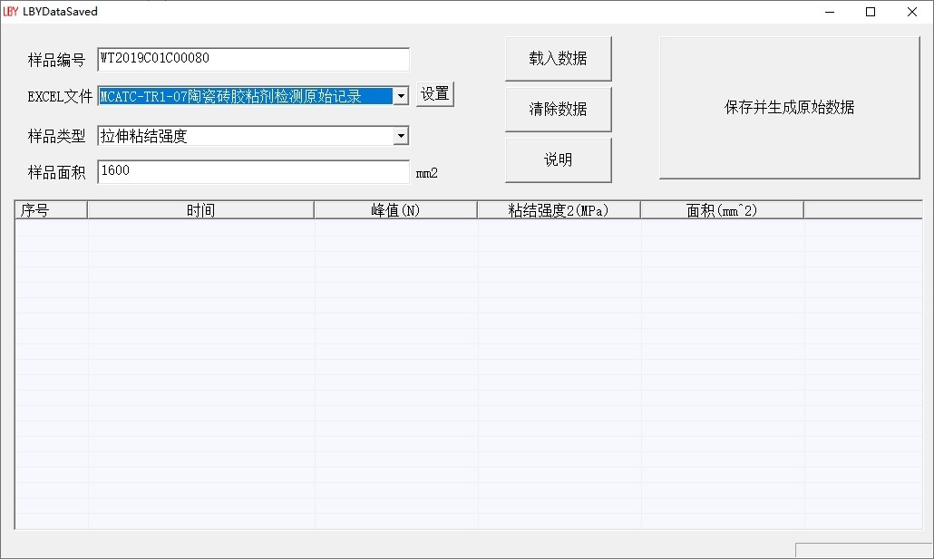The image size is (934, 560).
Task: Focus the 样品面积 input showing 1600
Action: pyautogui.click(x=253, y=172)
